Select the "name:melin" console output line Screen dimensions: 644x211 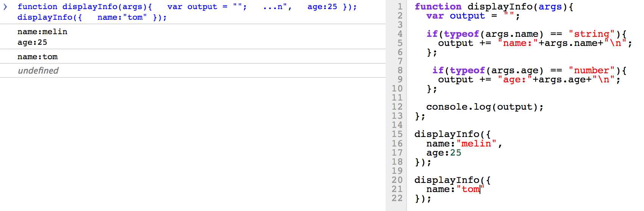42,32
